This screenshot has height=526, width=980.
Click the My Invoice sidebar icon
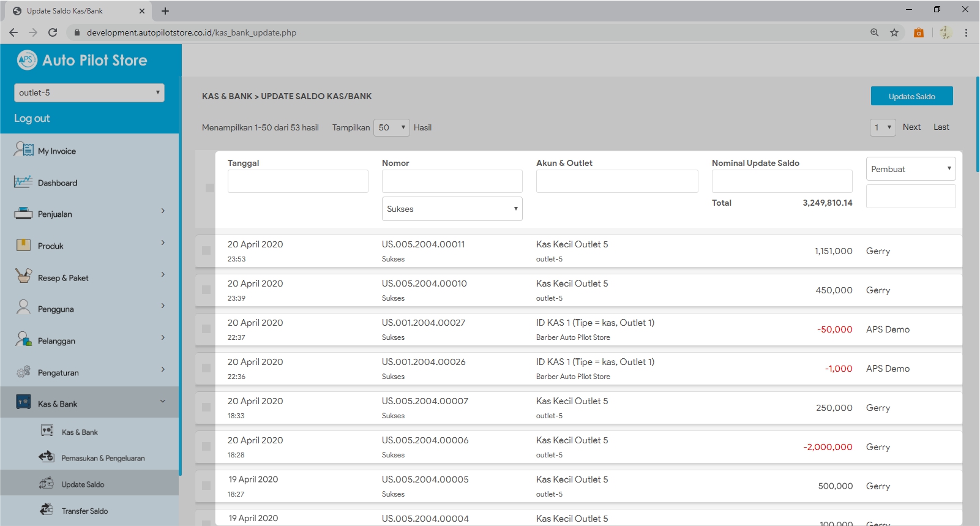[x=23, y=149]
